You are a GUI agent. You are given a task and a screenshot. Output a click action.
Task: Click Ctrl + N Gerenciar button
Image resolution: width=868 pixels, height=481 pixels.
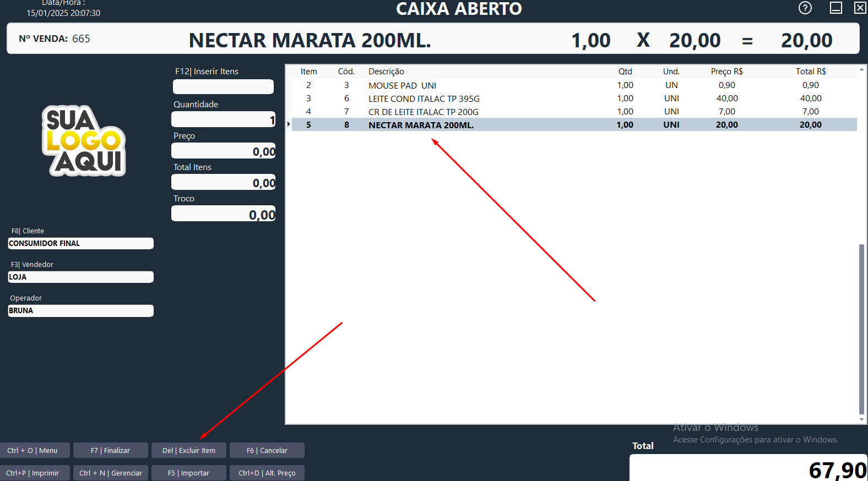click(111, 473)
